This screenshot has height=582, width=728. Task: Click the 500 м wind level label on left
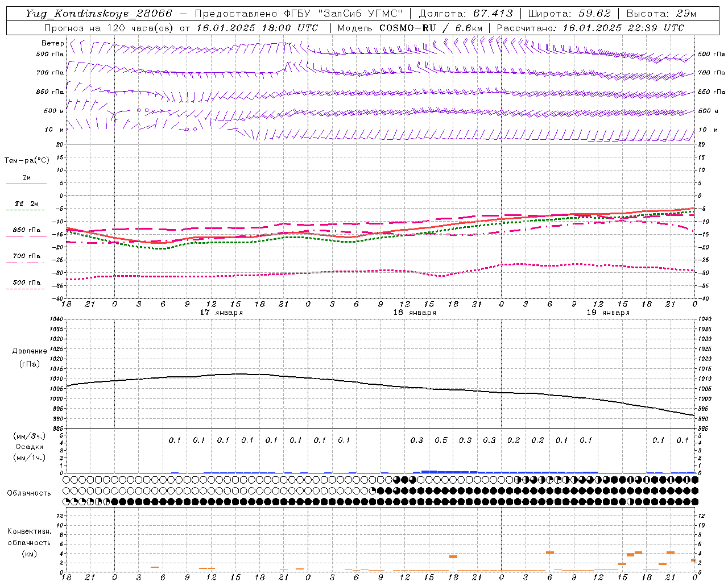pyautogui.click(x=54, y=111)
